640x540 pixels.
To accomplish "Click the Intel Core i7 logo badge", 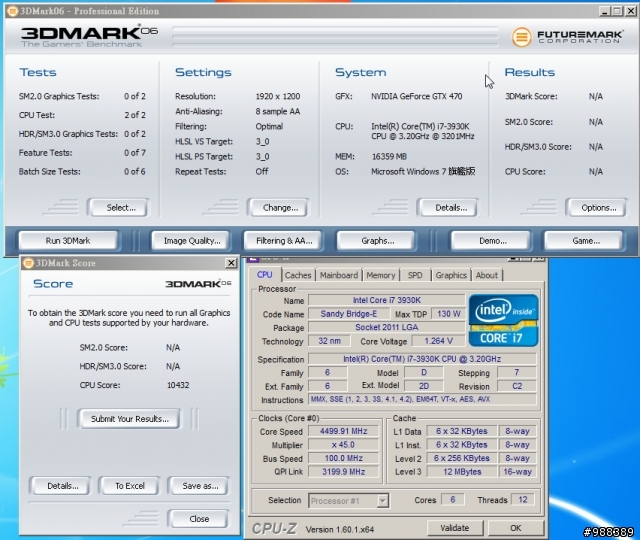I will (503, 321).
